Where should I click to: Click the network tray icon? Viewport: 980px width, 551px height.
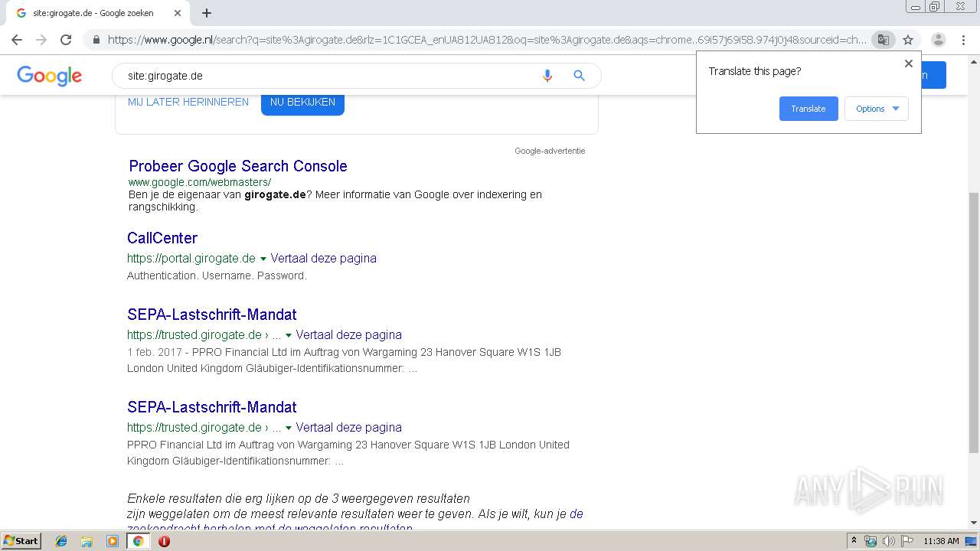[x=871, y=541]
